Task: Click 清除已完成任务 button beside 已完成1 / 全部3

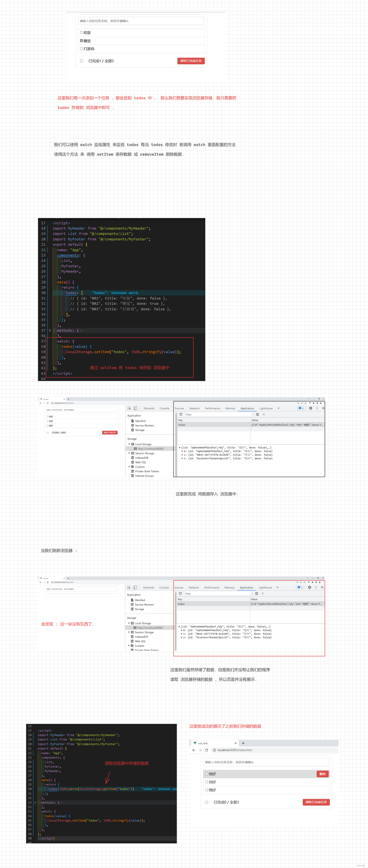Action: 191,61
